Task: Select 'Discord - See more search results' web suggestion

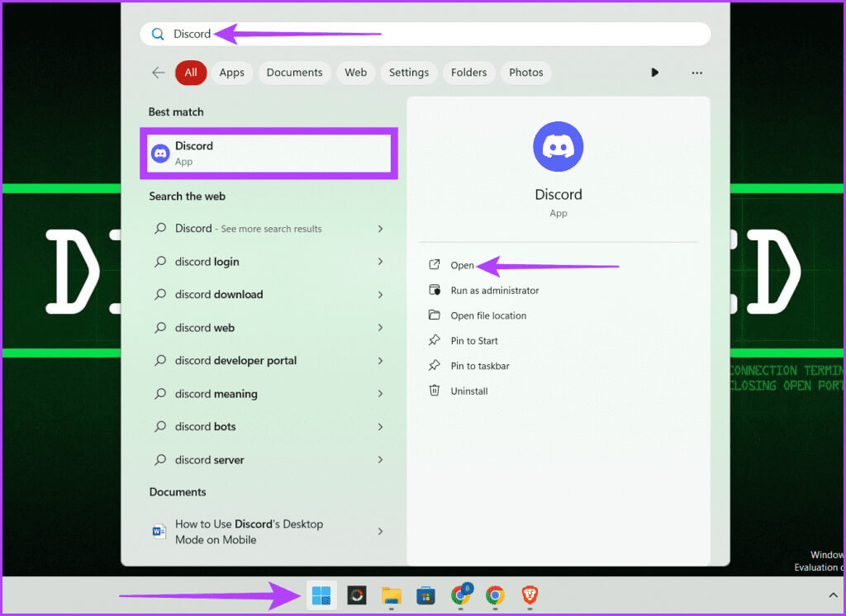Action: tap(269, 229)
